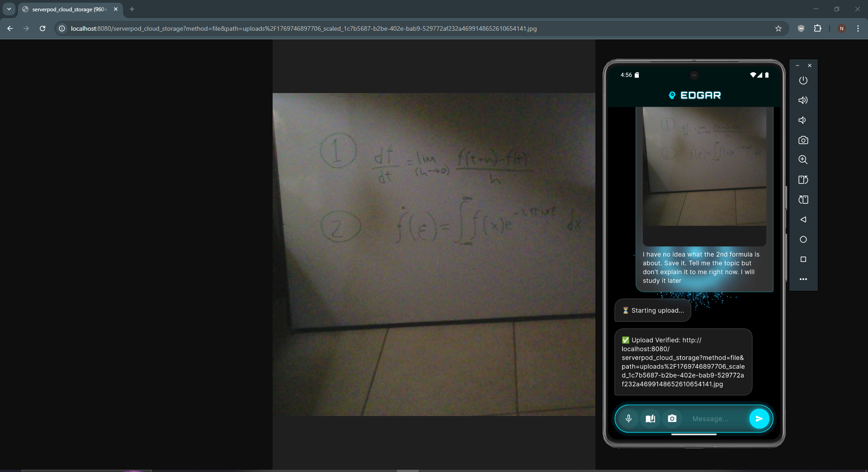Tap the Upload Verified URL message
Screen dimensions: 868x472
pos(683,362)
